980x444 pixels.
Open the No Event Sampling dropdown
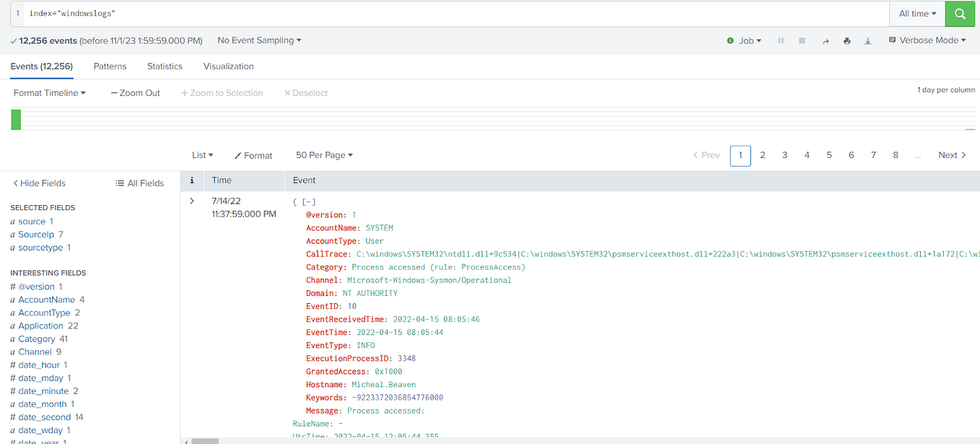258,40
